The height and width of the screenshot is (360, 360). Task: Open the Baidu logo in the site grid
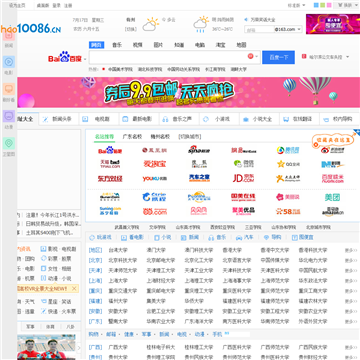click(x=110, y=151)
